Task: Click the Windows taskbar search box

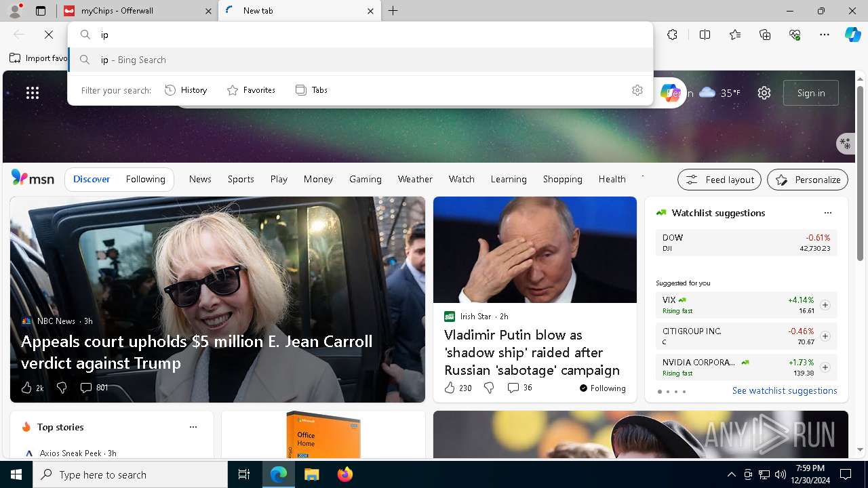Action: tap(130, 474)
